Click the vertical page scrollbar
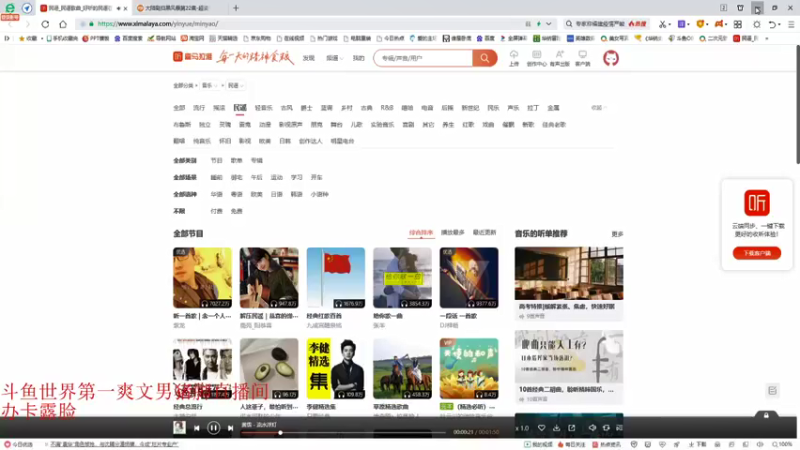The height and width of the screenshot is (450, 800). pos(797,105)
